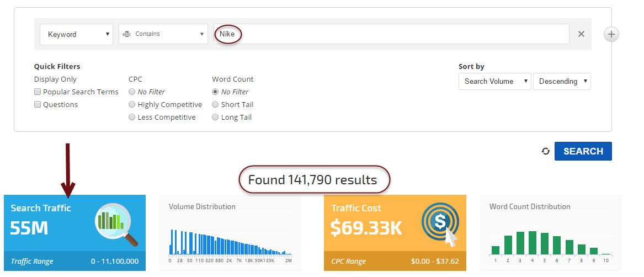Image resolution: width=644 pixels, height=277 pixels.
Task: Choose Short Tail word count
Action: [x=215, y=105]
